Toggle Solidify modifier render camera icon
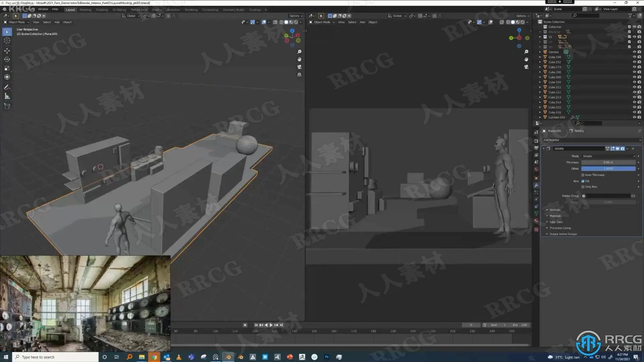Viewport: 644px width, 362px height. coord(623,148)
